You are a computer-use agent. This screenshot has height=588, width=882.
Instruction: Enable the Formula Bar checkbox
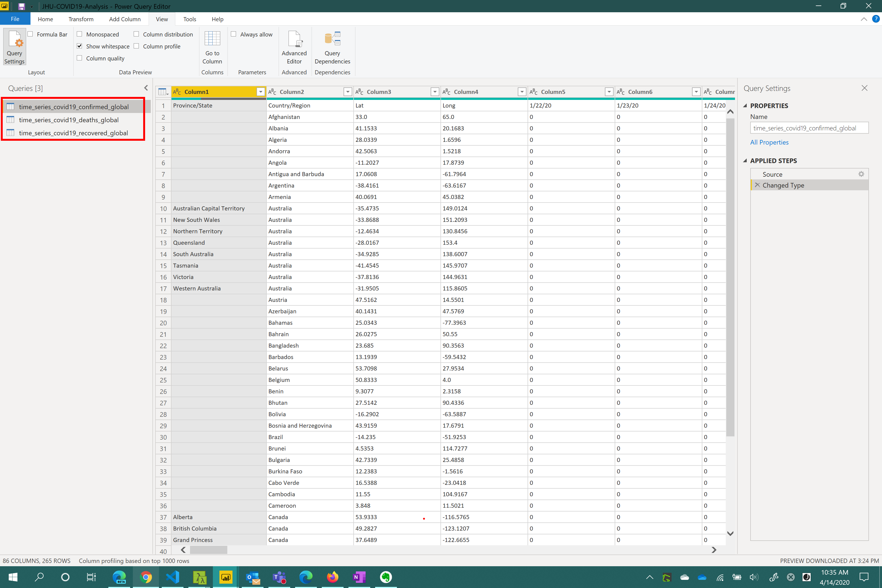[x=30, y=34]
